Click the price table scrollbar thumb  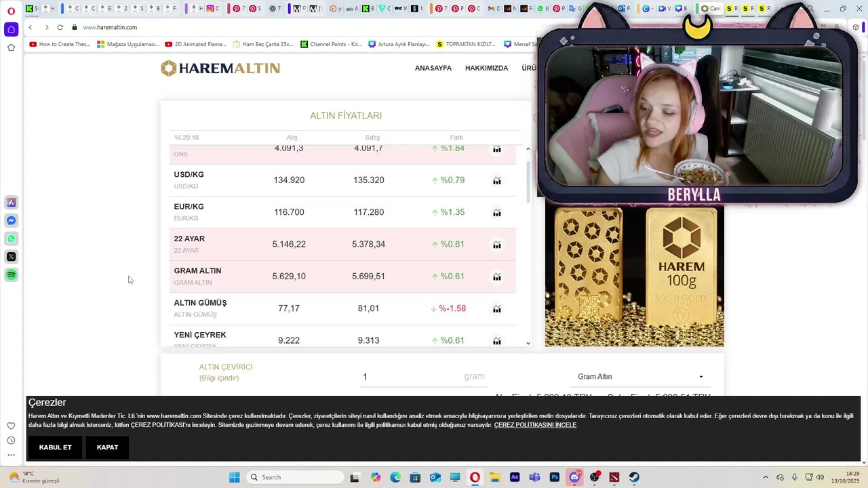[528, 182]
